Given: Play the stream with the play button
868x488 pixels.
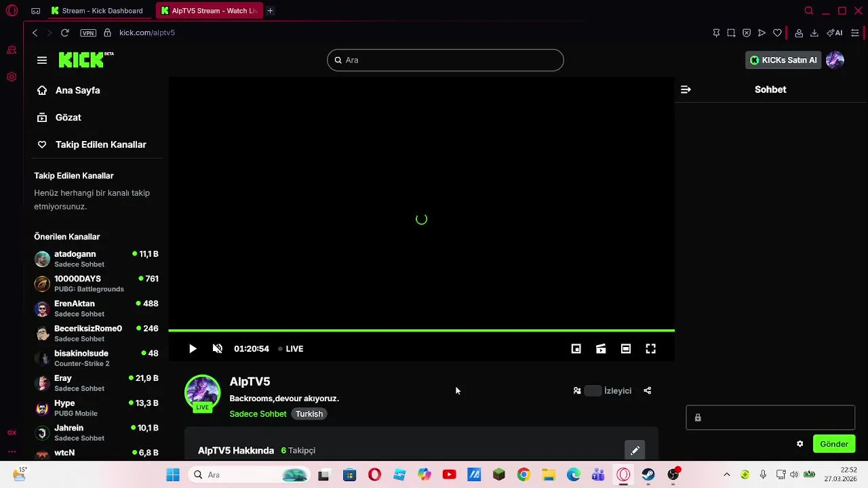Looking at the screenshot, I should pos(193,349).
